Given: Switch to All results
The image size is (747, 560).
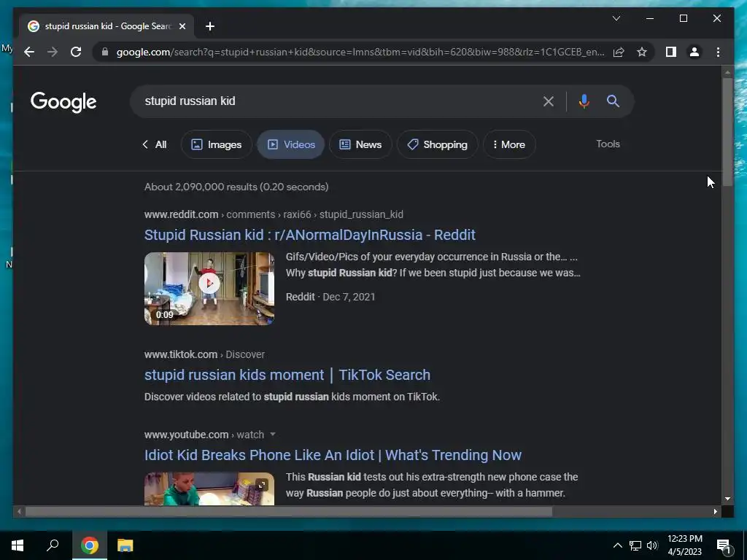Looking at the screenshot, I should (155, 144).
